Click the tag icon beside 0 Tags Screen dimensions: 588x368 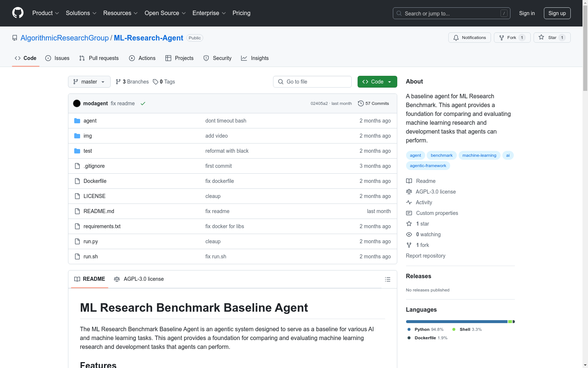pos(155,82)
